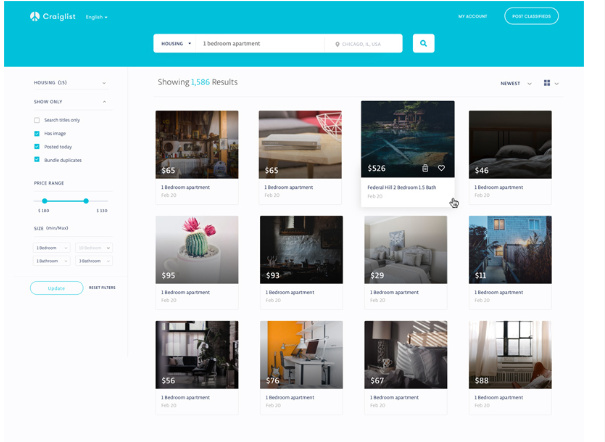Switch layout using grid view icon

click(x=547, y=83)
